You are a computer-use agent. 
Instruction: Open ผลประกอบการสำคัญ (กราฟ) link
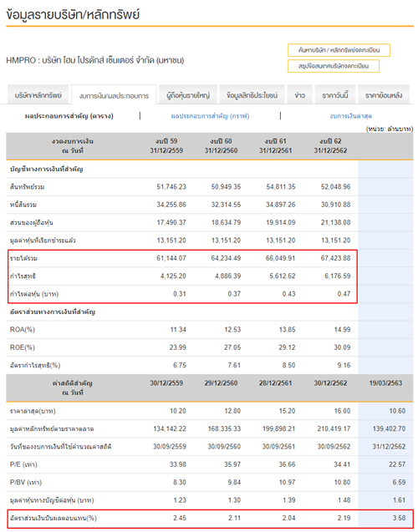click(x=210, y=116)
